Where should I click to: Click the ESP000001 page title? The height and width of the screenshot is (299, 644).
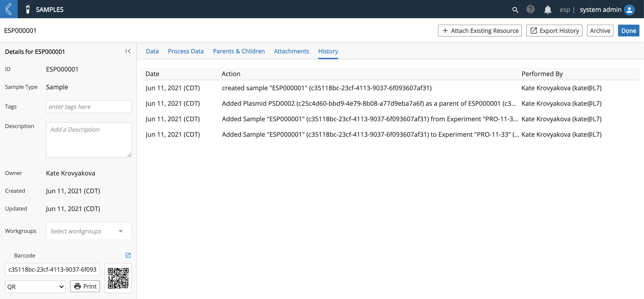tap(20, 31)
